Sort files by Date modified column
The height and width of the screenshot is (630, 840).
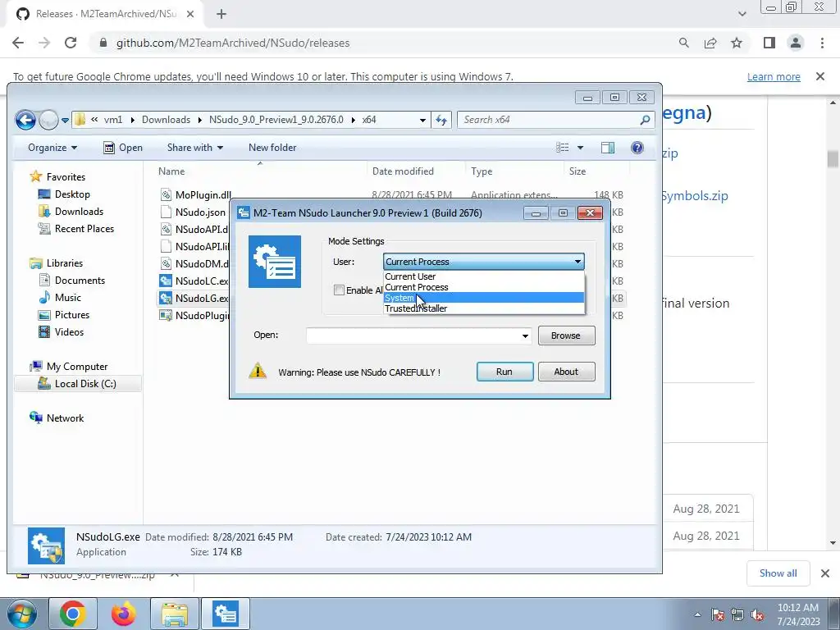pos(403,171)
